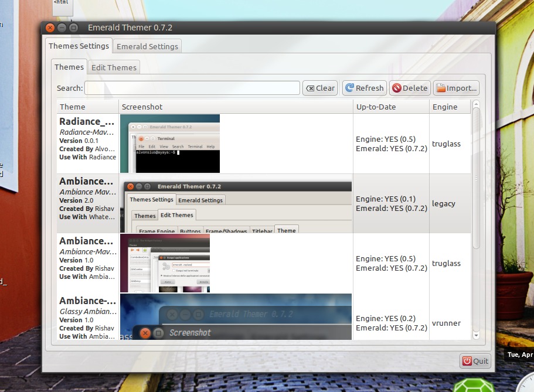Screen dimensions: 534x392
Task: Switch to the Themes Settings tab
Action: click(x=79, y=46)
